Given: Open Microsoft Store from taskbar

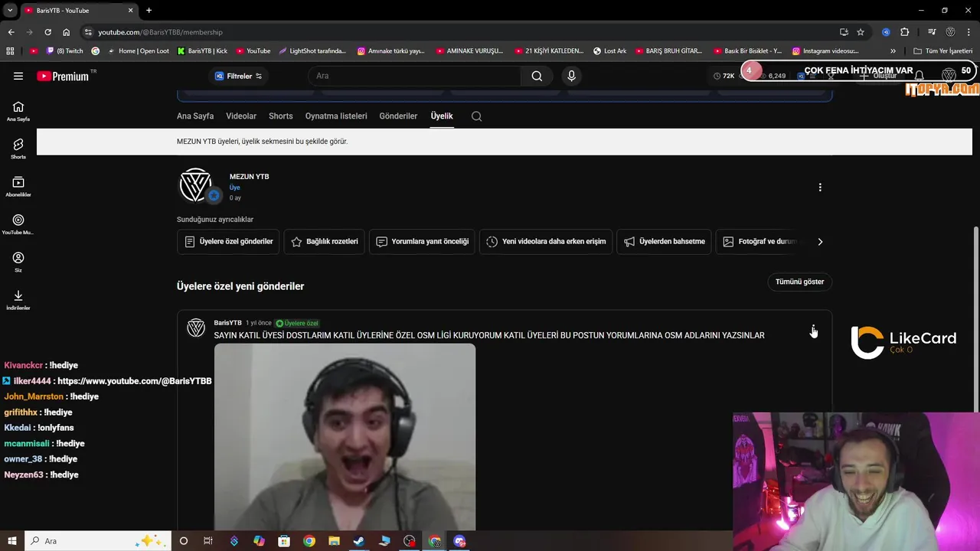Looking at the screenshot, I should (x=284, y=541).
